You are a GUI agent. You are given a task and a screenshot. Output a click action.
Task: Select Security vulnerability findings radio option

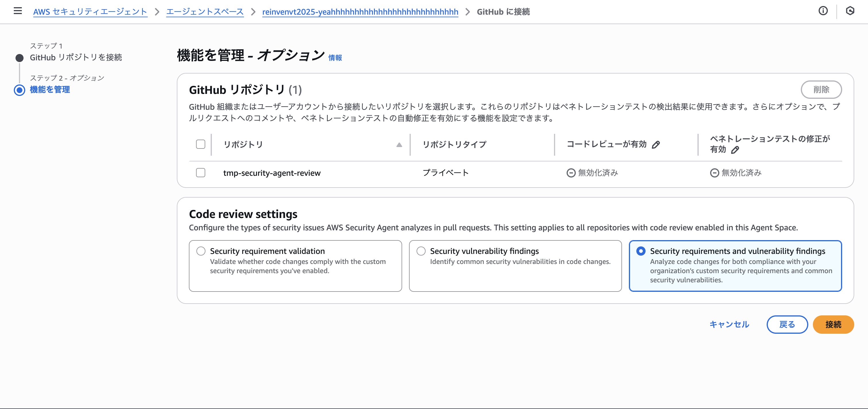421,251
